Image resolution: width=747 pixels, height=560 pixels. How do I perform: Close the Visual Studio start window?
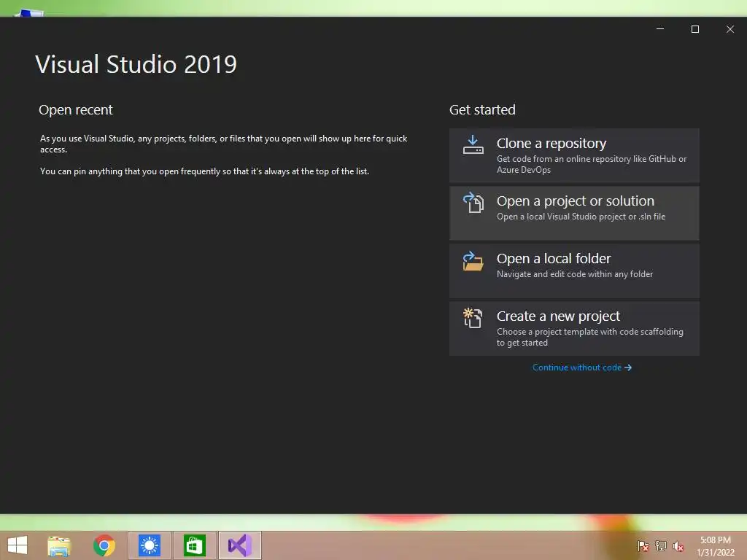pyautogui.click(x=729, y=29)
